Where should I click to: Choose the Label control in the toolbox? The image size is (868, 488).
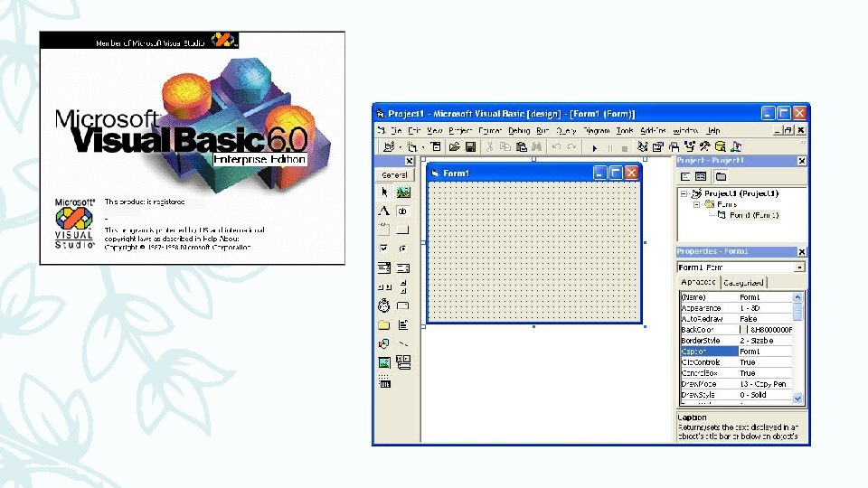coord(384,211)
